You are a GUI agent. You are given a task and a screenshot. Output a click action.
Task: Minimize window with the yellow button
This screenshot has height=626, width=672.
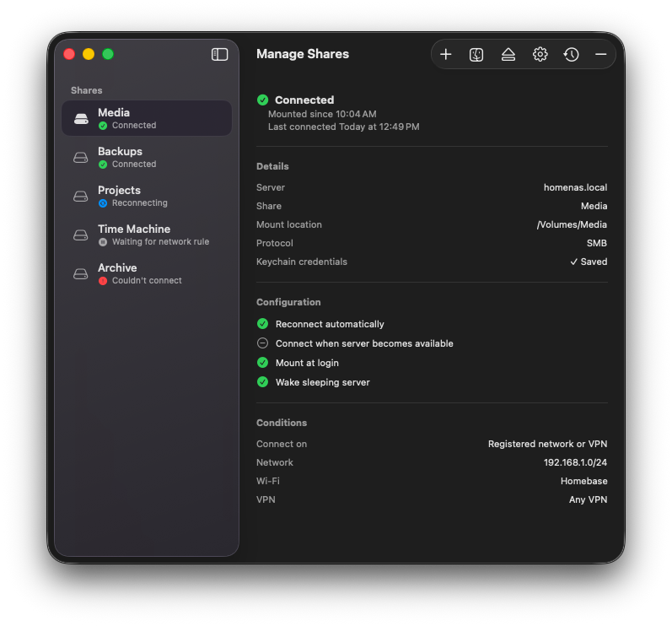(89, 54)
